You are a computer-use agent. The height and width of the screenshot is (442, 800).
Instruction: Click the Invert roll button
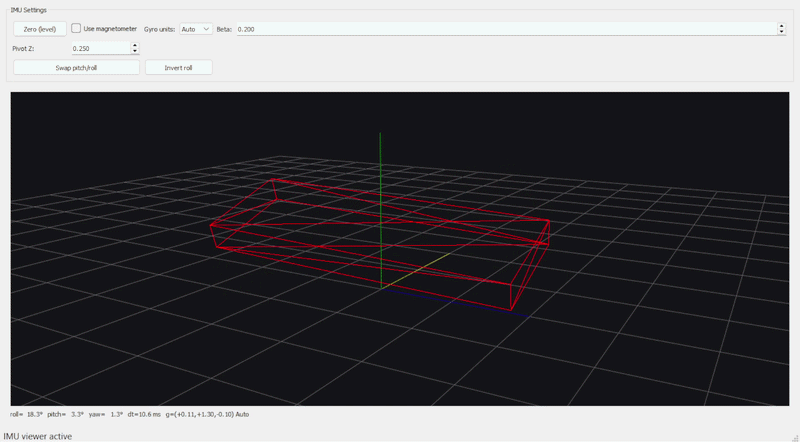click(x=179, y=67)
